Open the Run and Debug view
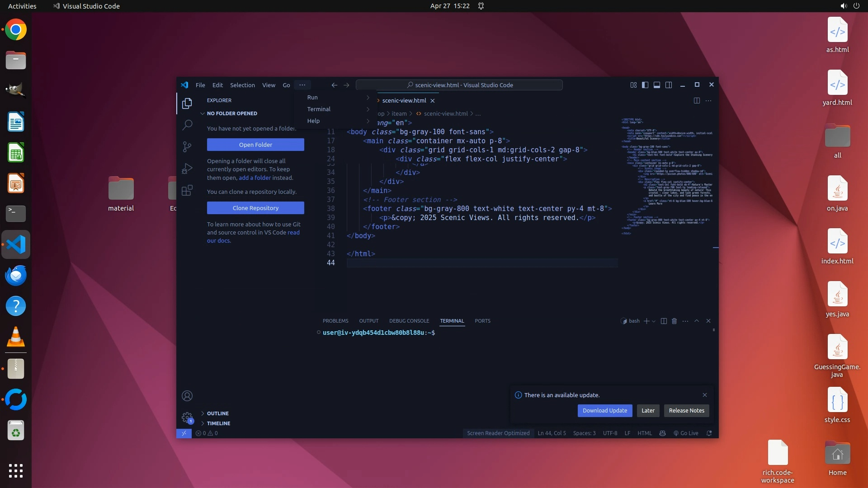Image resolution: width=868 pixels, height=488 pixels. point(187,169)
